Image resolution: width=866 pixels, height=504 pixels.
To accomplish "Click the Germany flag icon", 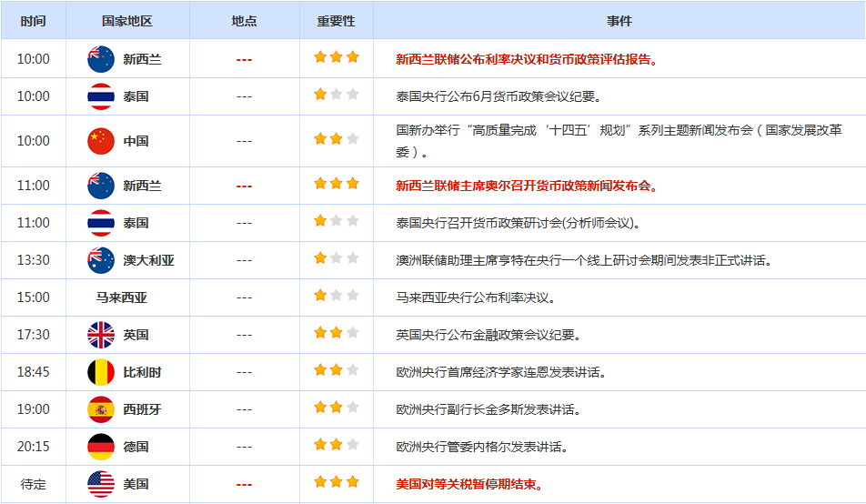I will [x=101, y=447].
